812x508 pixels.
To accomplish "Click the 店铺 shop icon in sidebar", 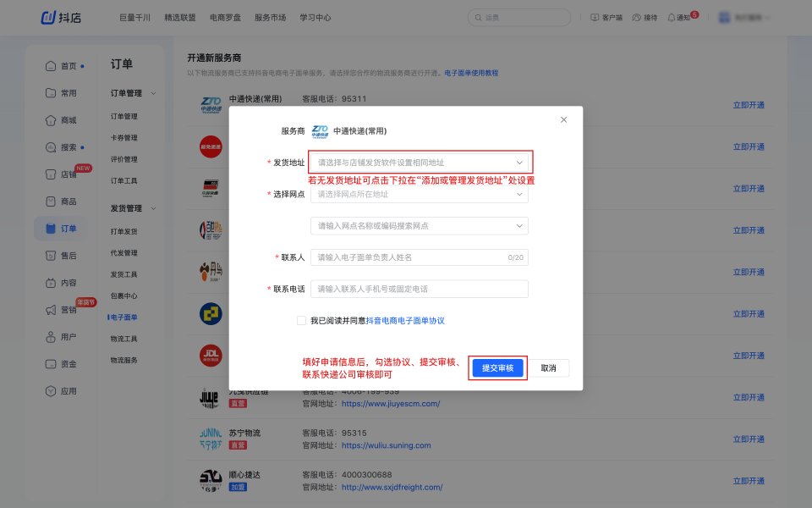I will (51, 174).
